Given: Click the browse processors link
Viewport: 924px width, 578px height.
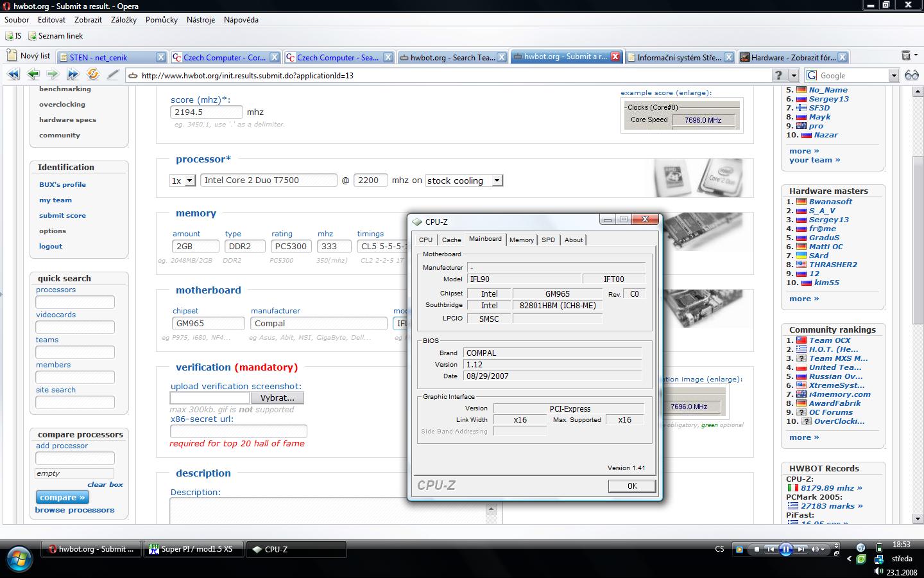Looking at the screenshot, I should tap(74, 510).
